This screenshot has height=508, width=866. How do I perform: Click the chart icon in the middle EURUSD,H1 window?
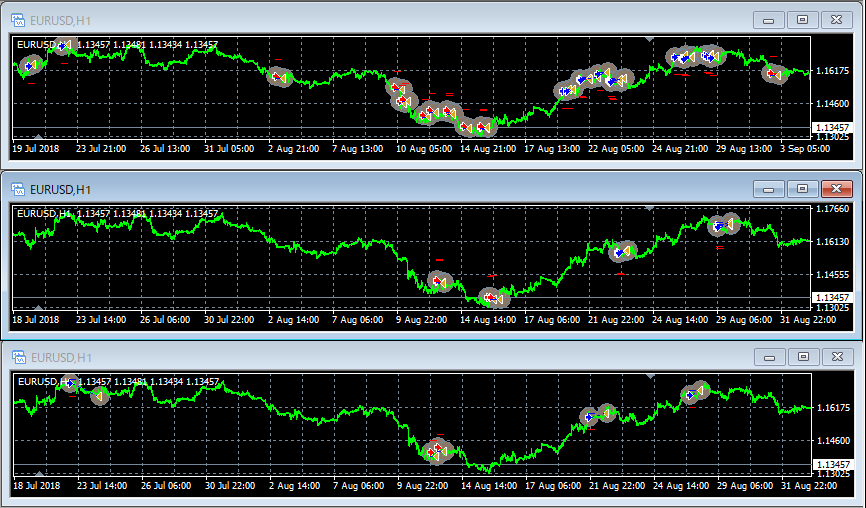18,189
